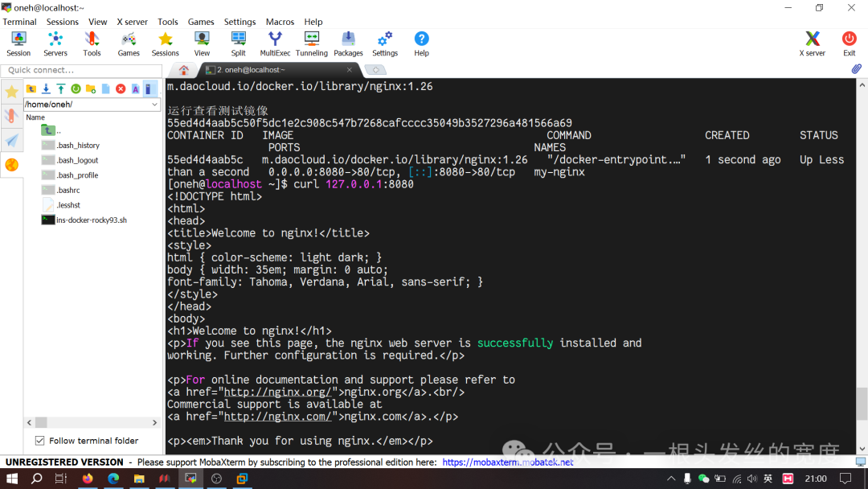The image size is (868, 489).
Task: Click the http://nginx.org/ link in terminal
Action: pos(277,392)
